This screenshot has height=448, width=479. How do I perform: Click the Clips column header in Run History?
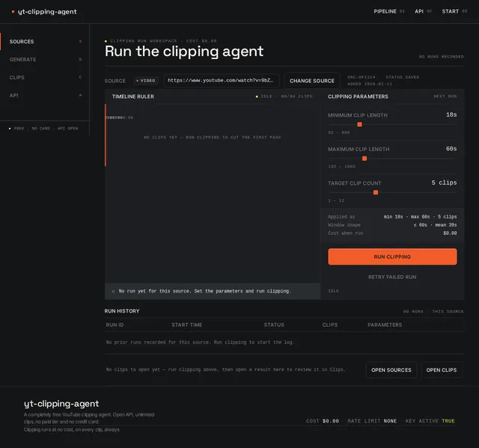point(330,325)
